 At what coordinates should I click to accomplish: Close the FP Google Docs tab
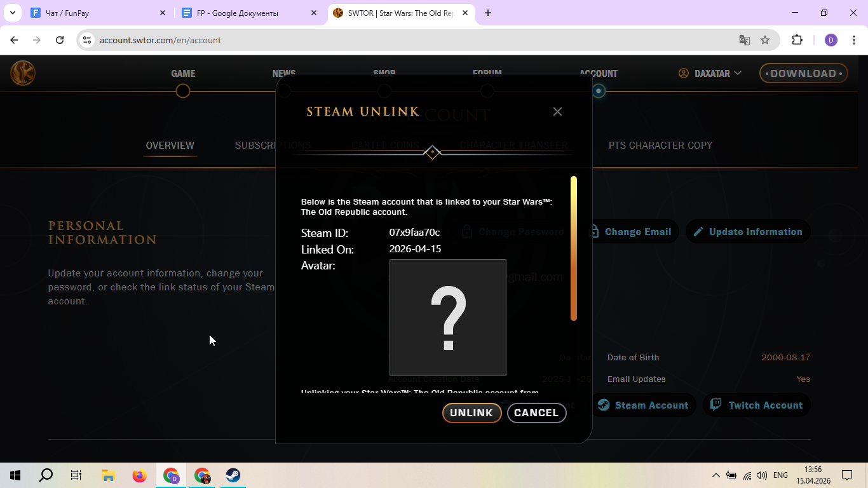point(315,13)
